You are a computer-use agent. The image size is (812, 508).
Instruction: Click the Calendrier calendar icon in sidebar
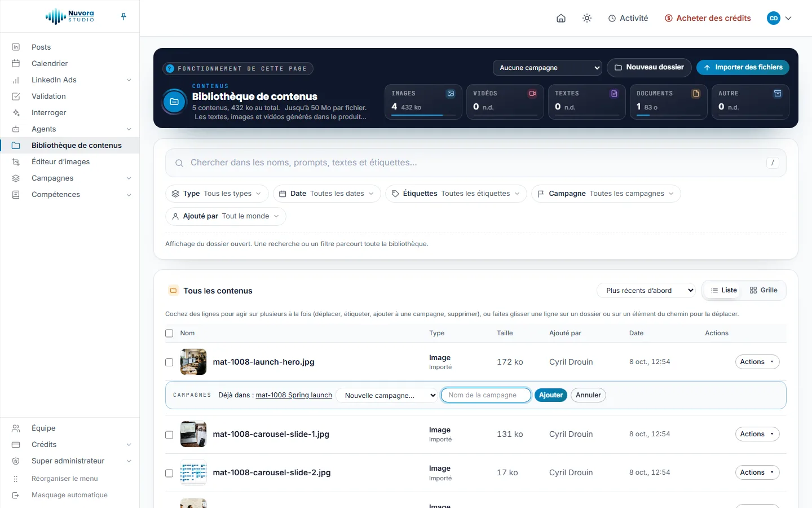coord(16,63)
